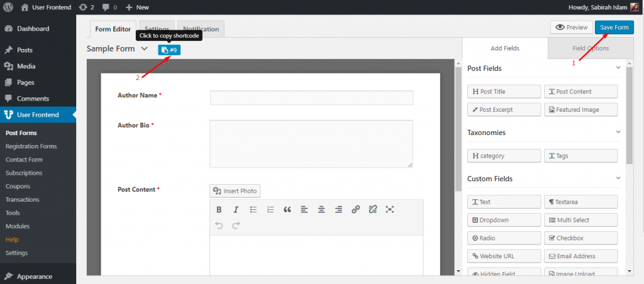
Task: Click the remove link icon
Action: [x=372, y=210]
